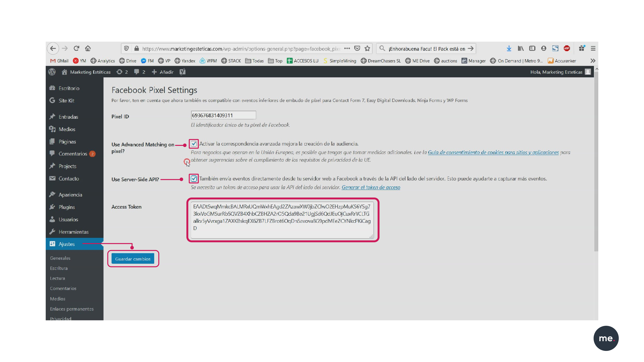Open Yandex bookmark
644x362 pixels.
click(185, 61)
